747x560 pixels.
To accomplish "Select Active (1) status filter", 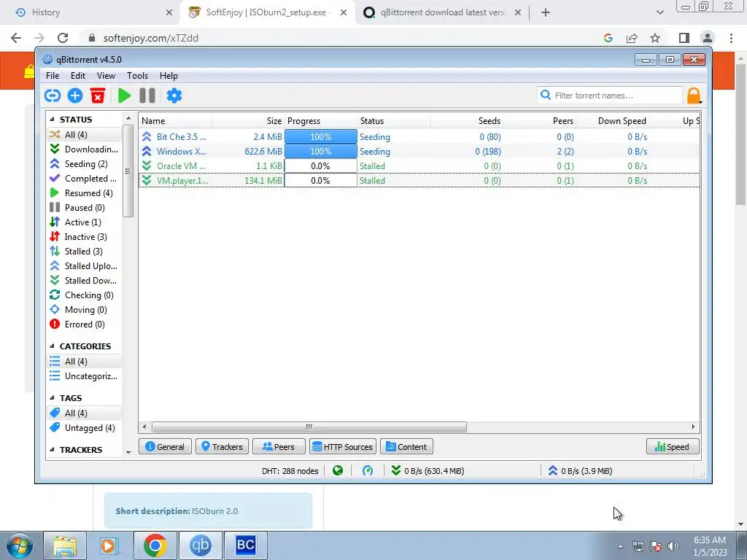I will coord(85,222).
